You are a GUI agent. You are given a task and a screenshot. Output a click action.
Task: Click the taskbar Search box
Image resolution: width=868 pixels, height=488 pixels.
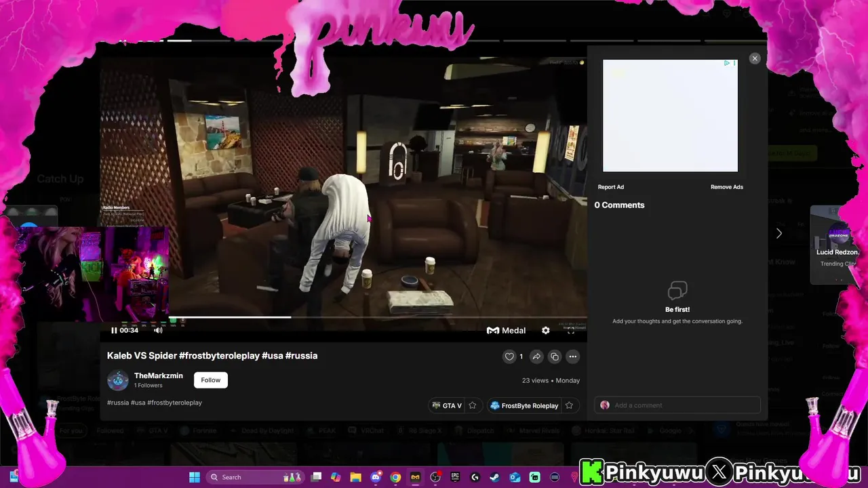pos(256,477)
